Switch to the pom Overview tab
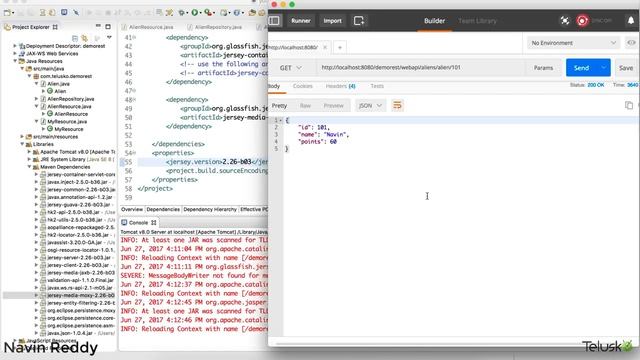Image resolution: width=640 pixels, height=360 pixels. 132,209
